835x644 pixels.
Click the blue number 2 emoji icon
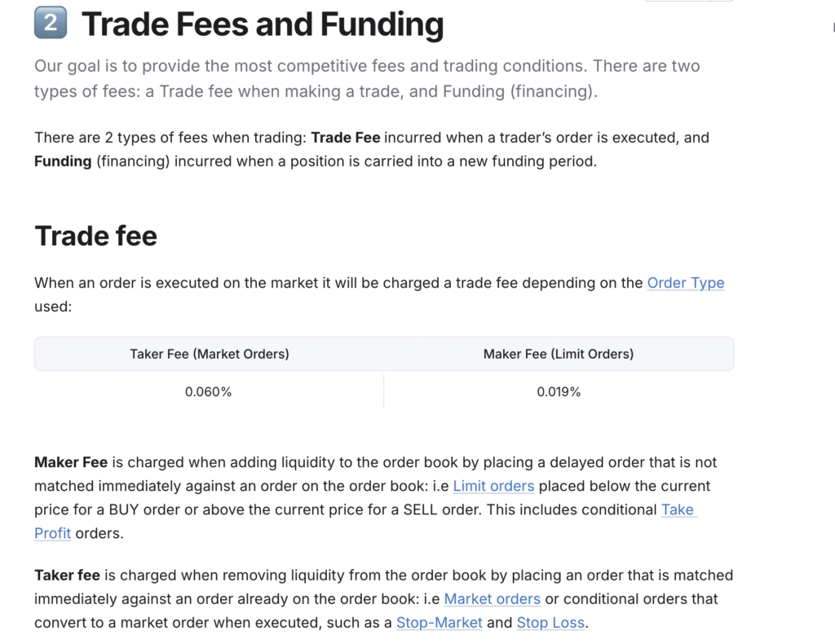click(x=50, y=23)
